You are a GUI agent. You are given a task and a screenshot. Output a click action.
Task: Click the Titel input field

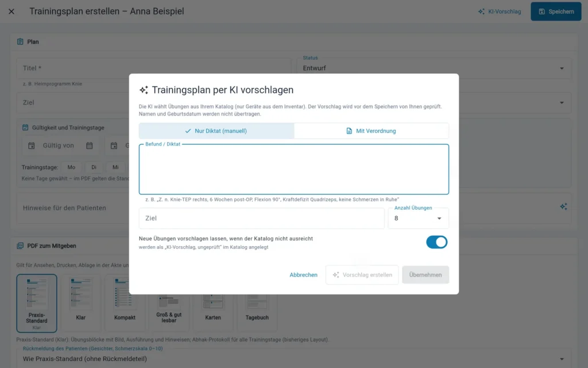[154, 68]
